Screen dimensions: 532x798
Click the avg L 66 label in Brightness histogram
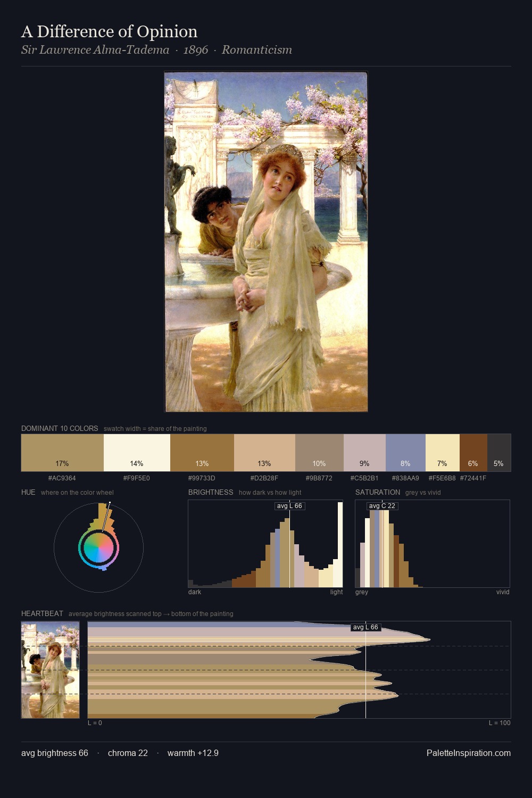(x=289, y=506)
